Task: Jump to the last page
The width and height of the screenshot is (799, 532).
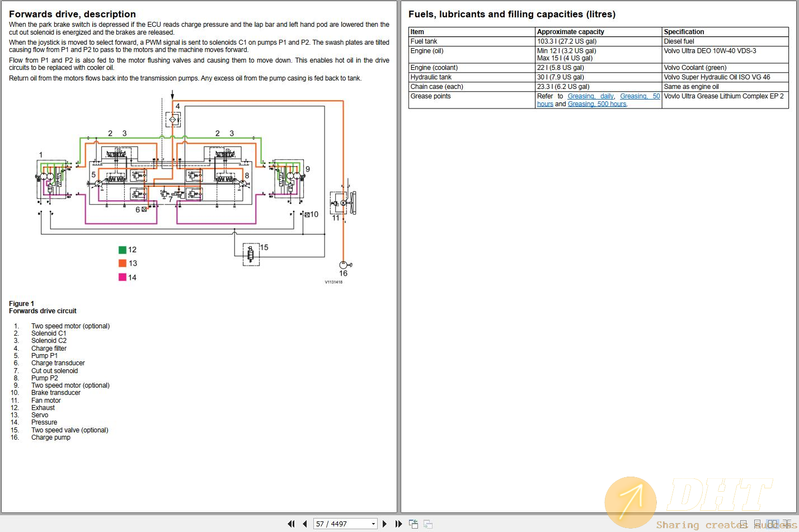Action: pos(398,524)
